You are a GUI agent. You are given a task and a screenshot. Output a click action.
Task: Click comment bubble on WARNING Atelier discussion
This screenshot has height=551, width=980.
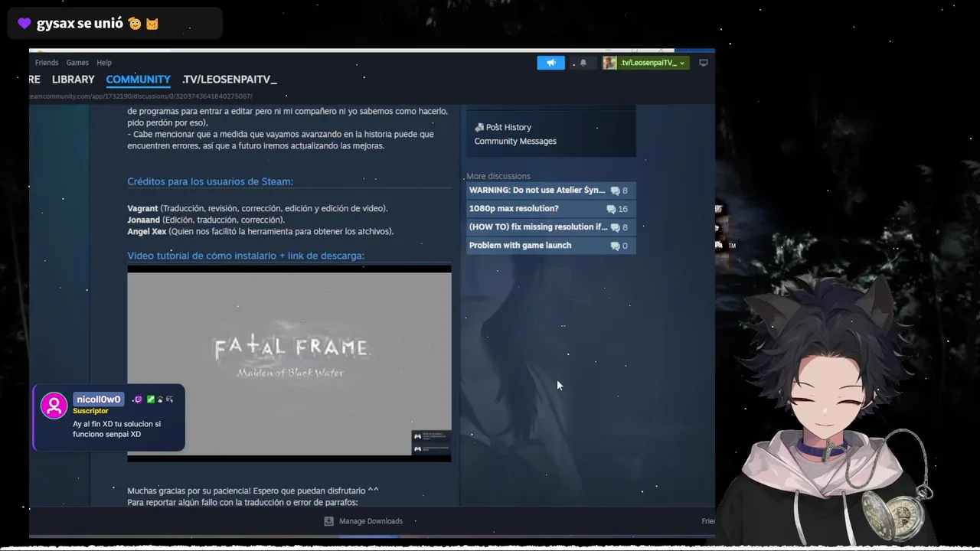[x=615, y=191]
